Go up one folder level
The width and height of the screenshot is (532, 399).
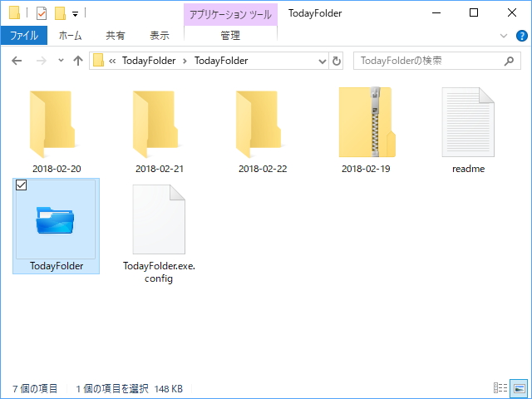point(78,61)
